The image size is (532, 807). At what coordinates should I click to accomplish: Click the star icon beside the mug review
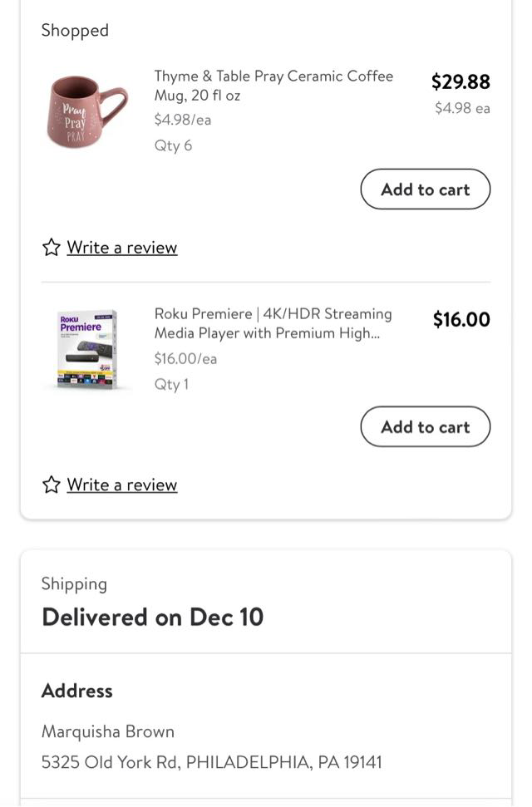pos(52,248)
